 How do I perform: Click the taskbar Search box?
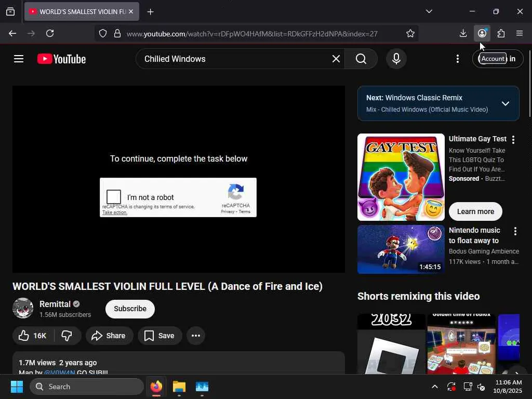coord(87,387)
